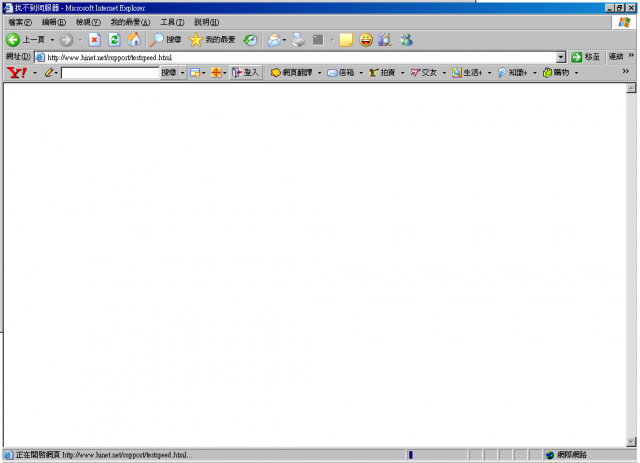
Task: Expand the 信箱 mail dropdown arrow
Action: tap(361, 73)
